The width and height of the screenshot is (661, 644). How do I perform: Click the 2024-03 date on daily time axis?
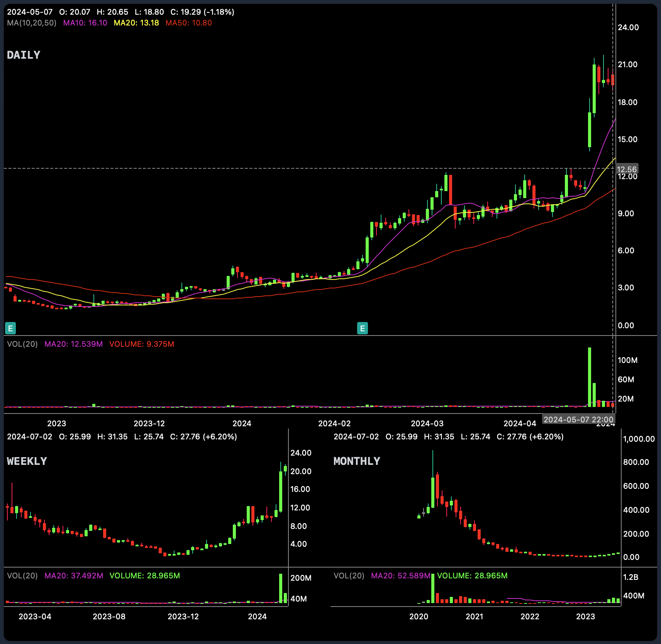(x=427, y=424)
